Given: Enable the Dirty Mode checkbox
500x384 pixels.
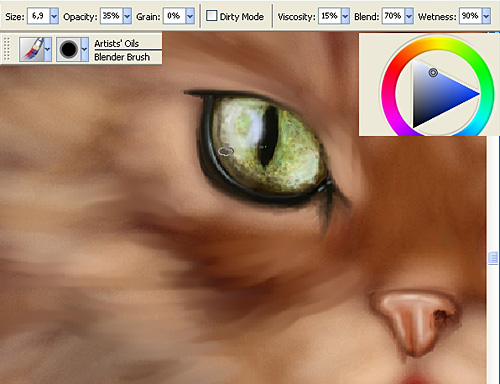Looking at the screenshot, I should [x=211, y=16].
